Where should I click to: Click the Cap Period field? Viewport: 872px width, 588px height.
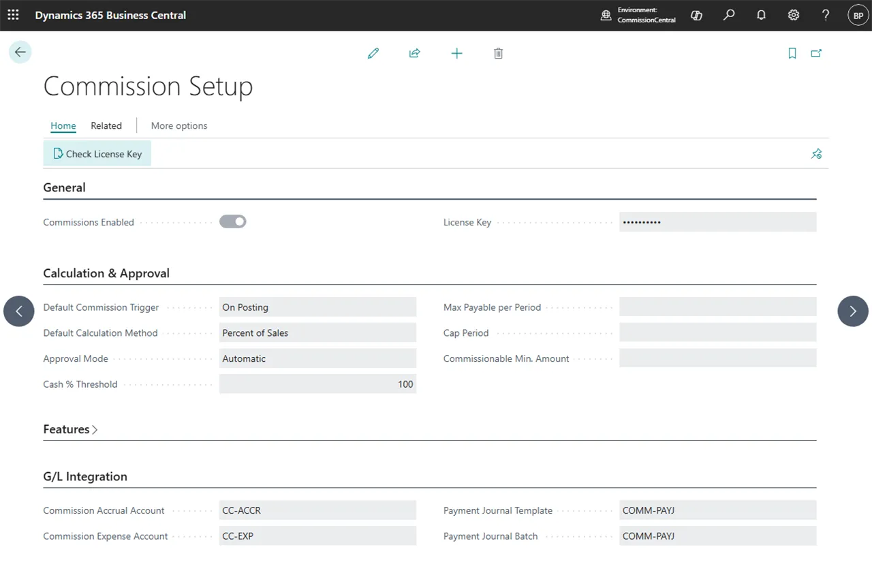click(717, 333)
